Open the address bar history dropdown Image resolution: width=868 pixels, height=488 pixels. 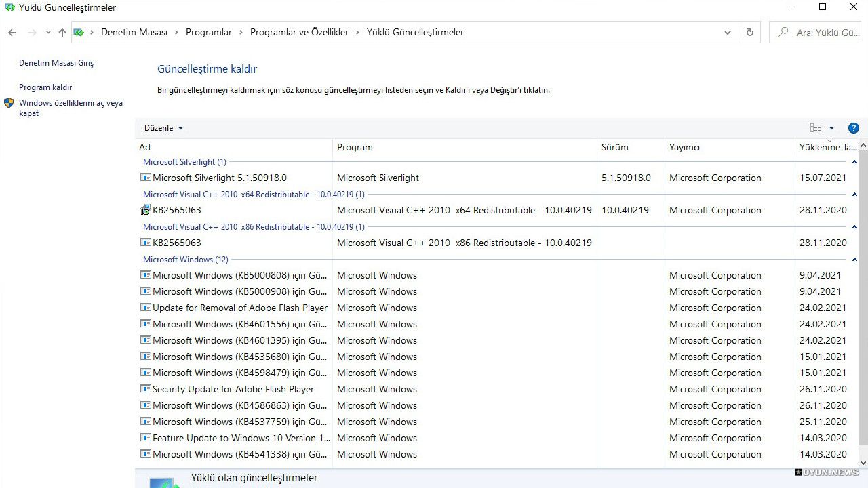[x=728, y=32]
